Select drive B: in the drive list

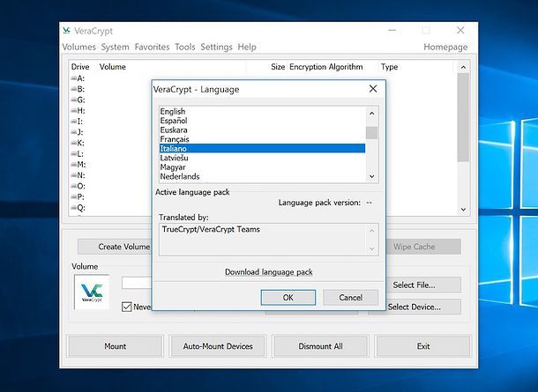(78, 89)
